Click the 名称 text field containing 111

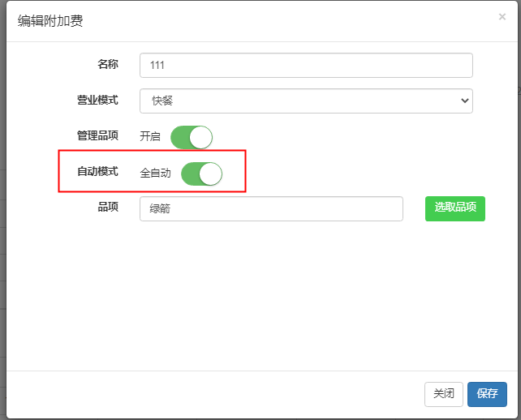pyautogui.click(x=306, y=65)
